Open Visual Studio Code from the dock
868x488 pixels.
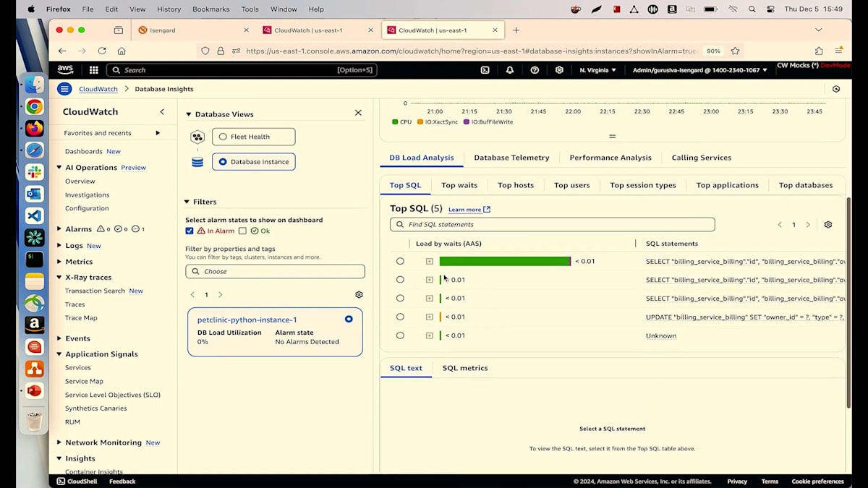[34, 215]
